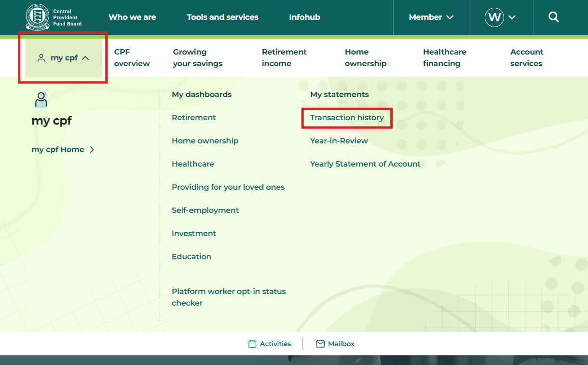Select Account services tab
This screenshot has width=588, height=365.
(x=527, y=57)
